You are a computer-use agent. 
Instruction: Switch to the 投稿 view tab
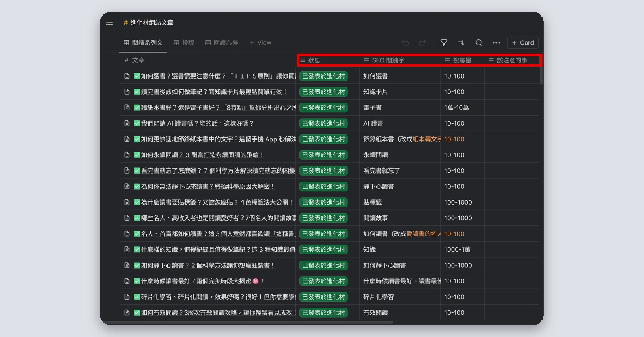(x=184, y=43)
